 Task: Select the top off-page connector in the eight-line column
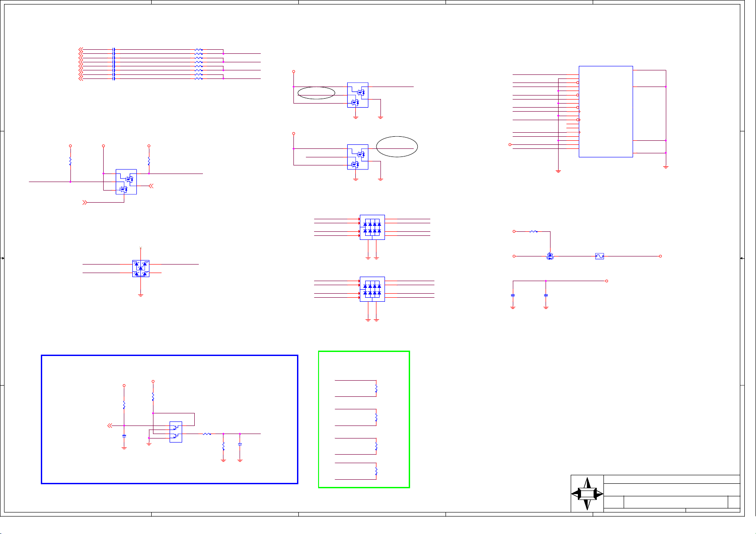click(81, 49)
